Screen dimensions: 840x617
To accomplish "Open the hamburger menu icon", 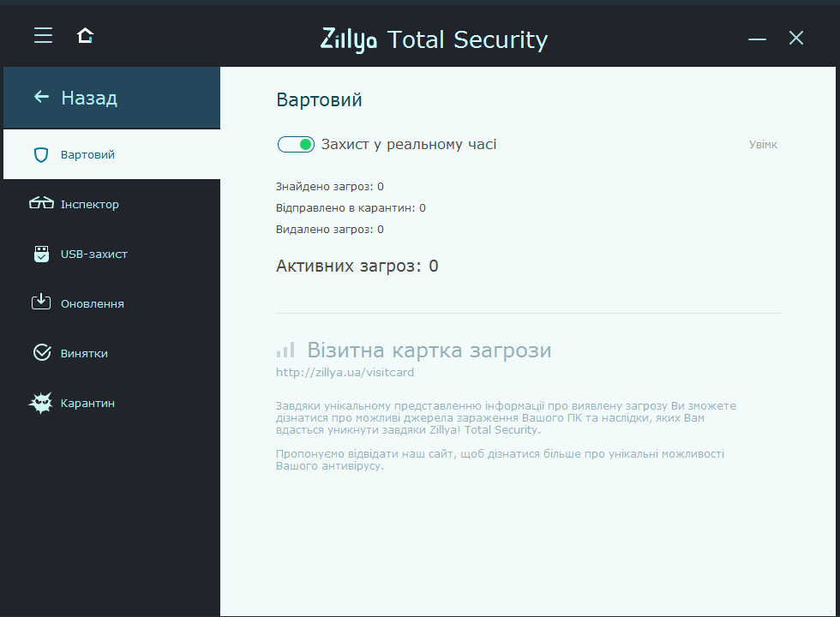I will coord(44,35).
